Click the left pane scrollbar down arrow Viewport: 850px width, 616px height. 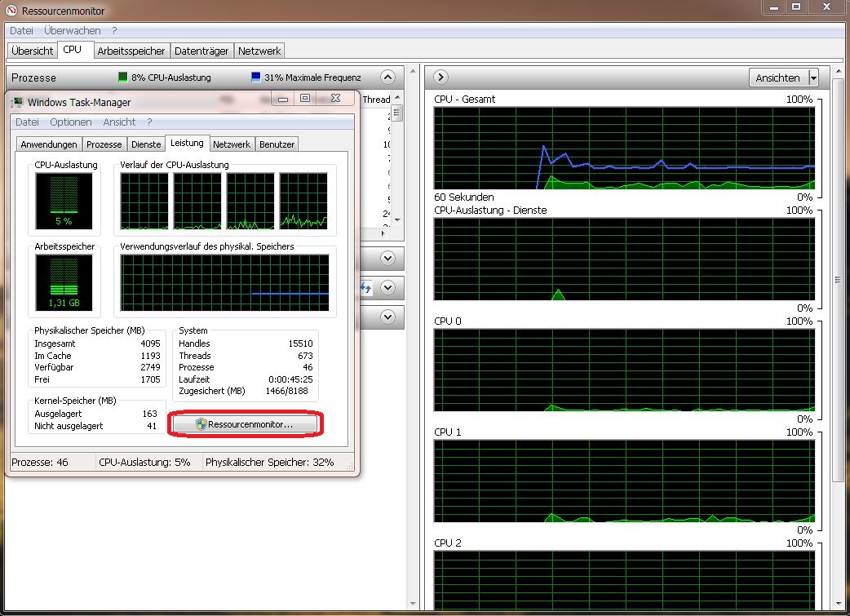(413, 604)
